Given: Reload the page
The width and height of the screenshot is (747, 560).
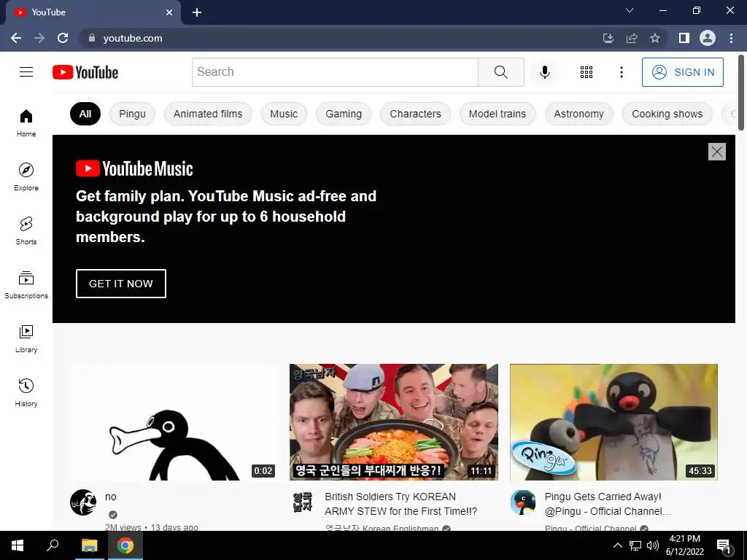Looking at the screenshot, I should point(63,38).
